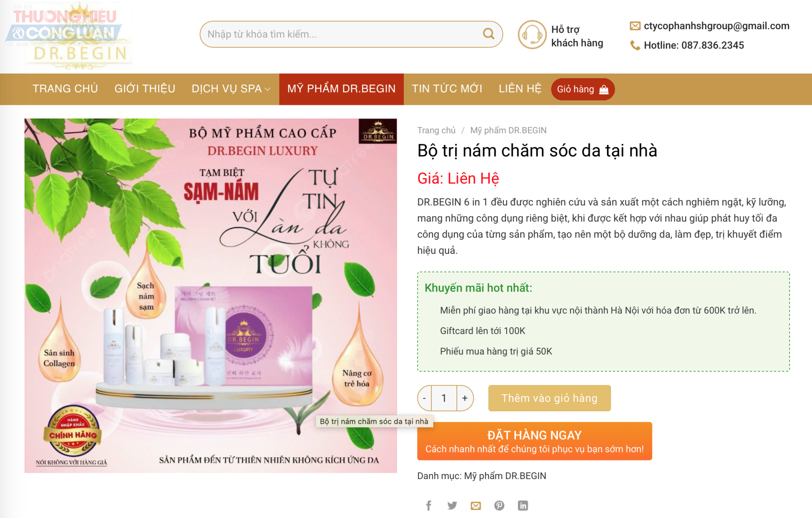The height and width of the screenshot is (518, 812).
Task: Expand the DỊCH VỤ SPA dropdown
Action: pos(231,89)
